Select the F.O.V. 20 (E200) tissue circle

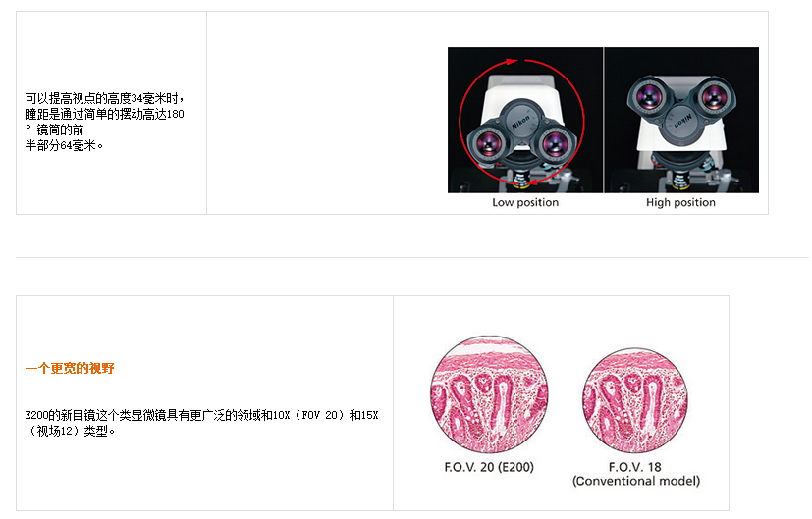pyautogui.click(x=489, y=394)
